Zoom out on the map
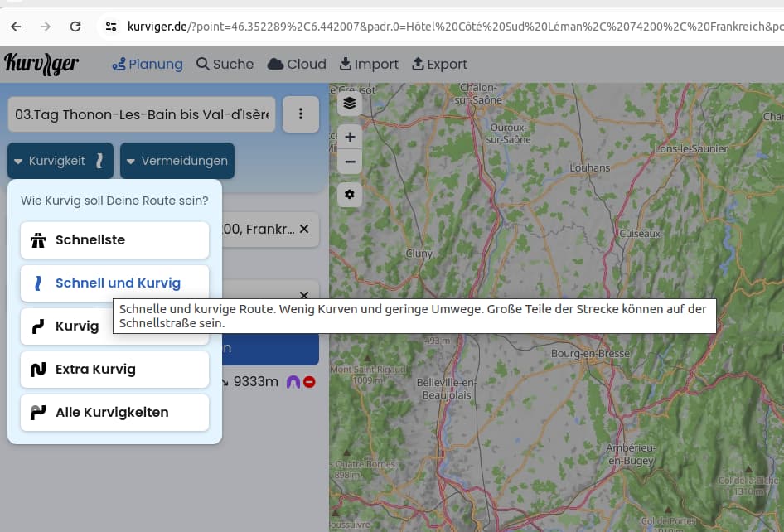Image resolution: width=784 pixels, height=532 pixels. point(350,162)
